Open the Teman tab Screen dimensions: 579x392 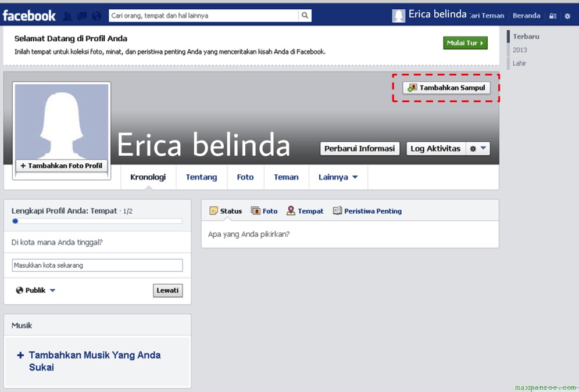(286, 177)
